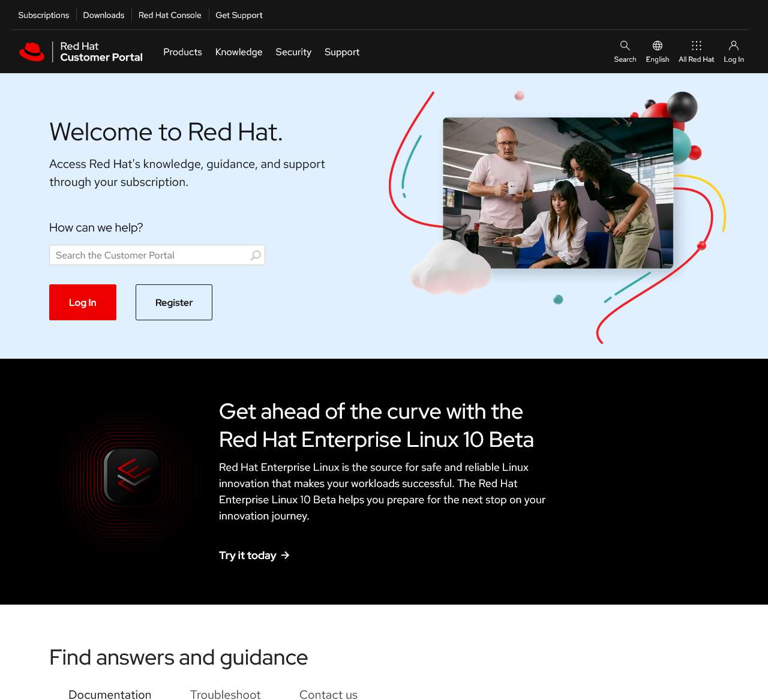Click the arrow next to Try it today
768x700 pixels.
pos(284,555)
